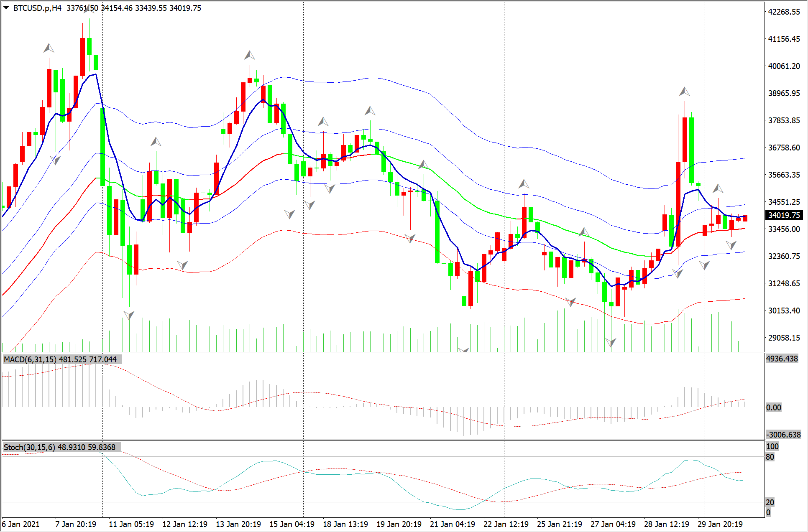Click the 12 Jan 12:19 time label
Screen dimensions: 808x532
click(185, 524)
